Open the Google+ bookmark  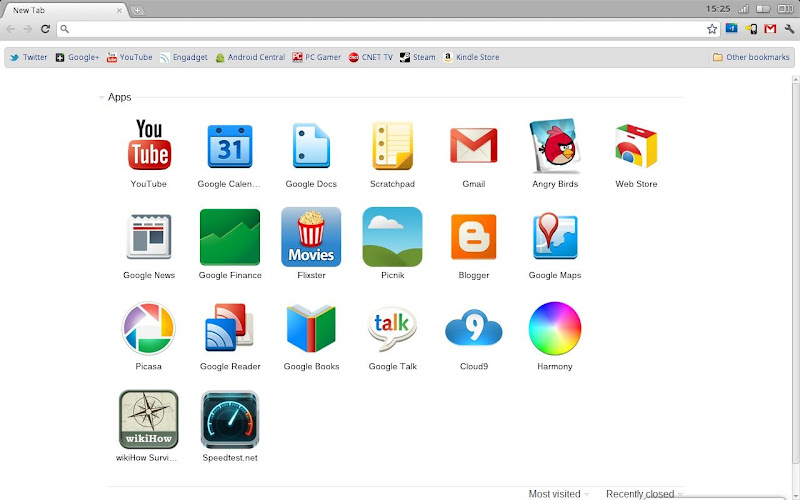pos(77,57)
